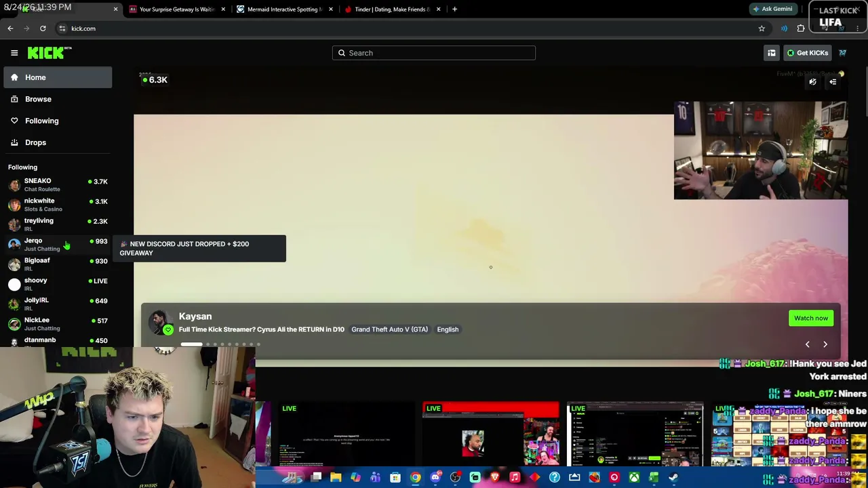The height and width of the screenshot is (488, 868).
Task: Toggle theatre mode on featured player
Action: (x=812, y=82)
